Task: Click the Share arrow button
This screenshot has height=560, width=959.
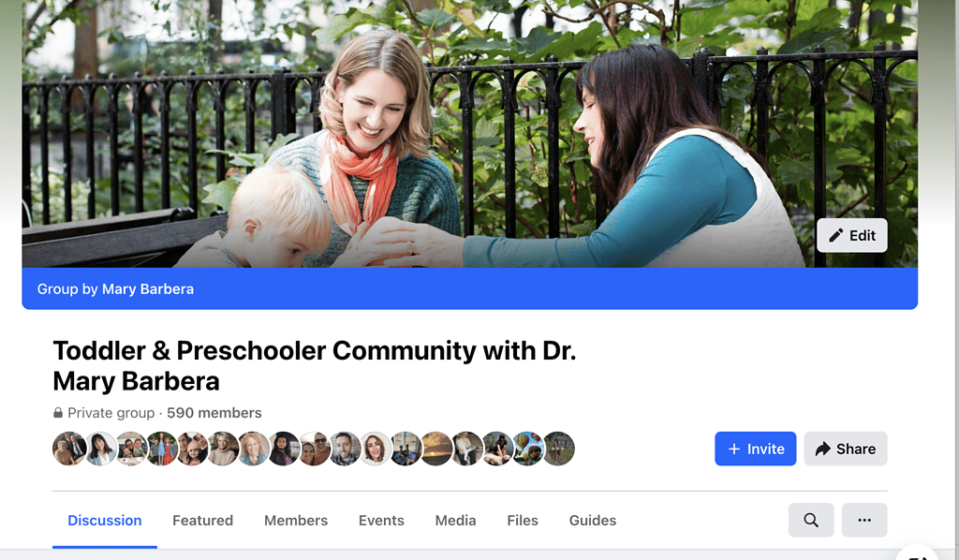Action: pos(846,449)
